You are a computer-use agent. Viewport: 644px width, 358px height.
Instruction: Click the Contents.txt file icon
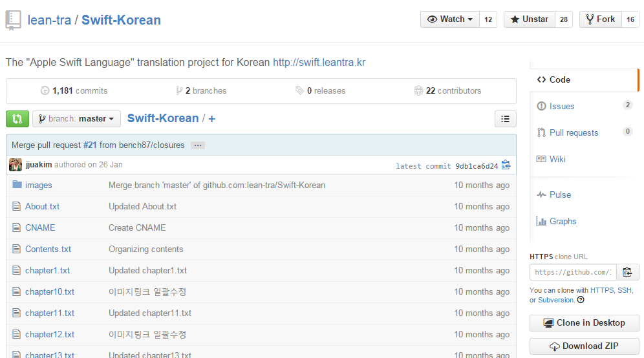point(16,249)
